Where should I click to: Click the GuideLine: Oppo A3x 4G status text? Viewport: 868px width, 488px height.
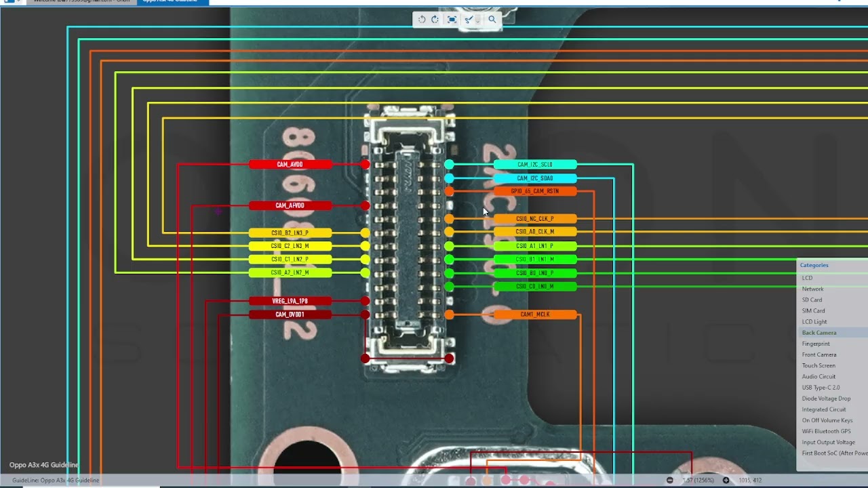(56, 480)
